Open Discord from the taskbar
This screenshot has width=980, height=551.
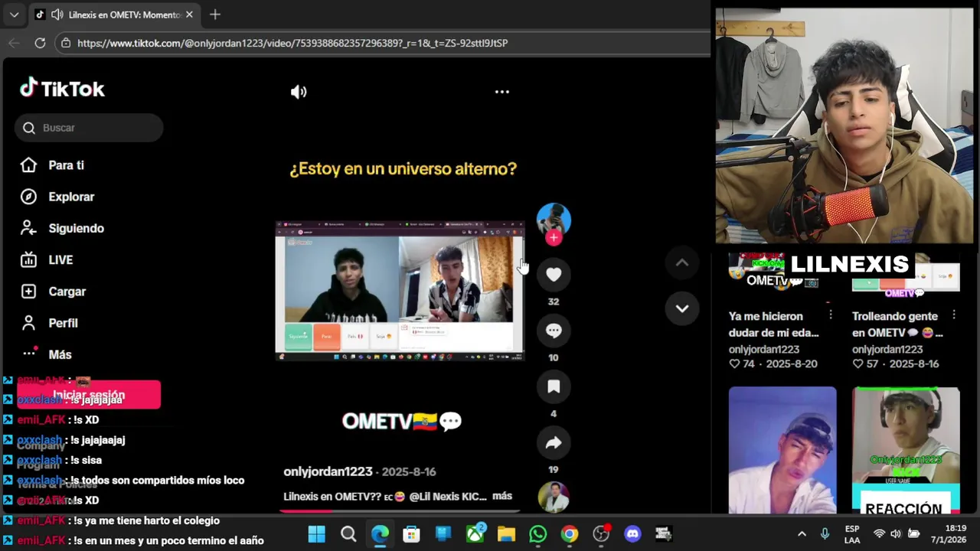(x=632, y=534)
